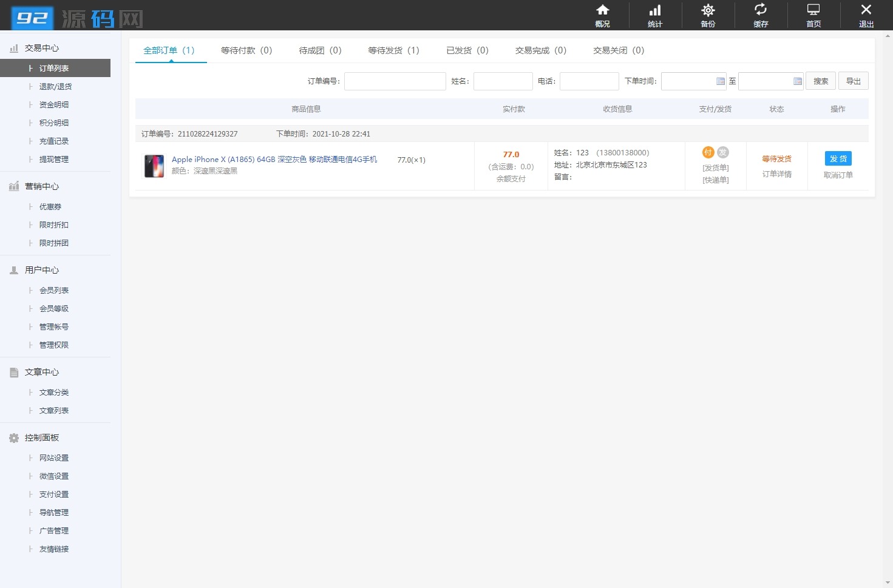Collapse the 营销中心 sidebar section
The image size is (893, 588).
click(41, 186)
